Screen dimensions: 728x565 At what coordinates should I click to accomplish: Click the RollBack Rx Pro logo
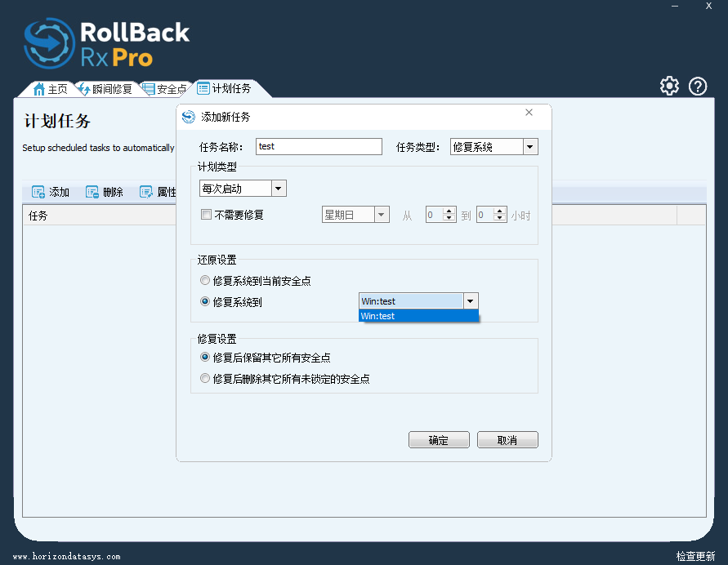click(x=106, y=43)
